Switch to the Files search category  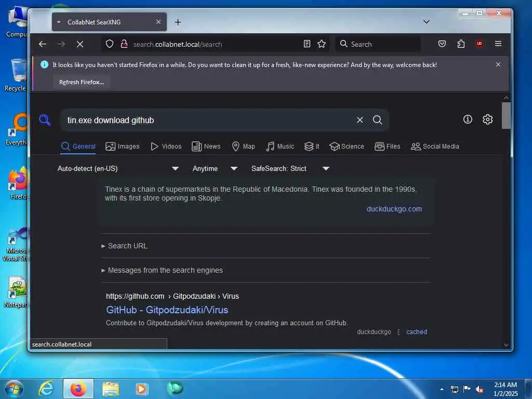click(x=388, y=146)
